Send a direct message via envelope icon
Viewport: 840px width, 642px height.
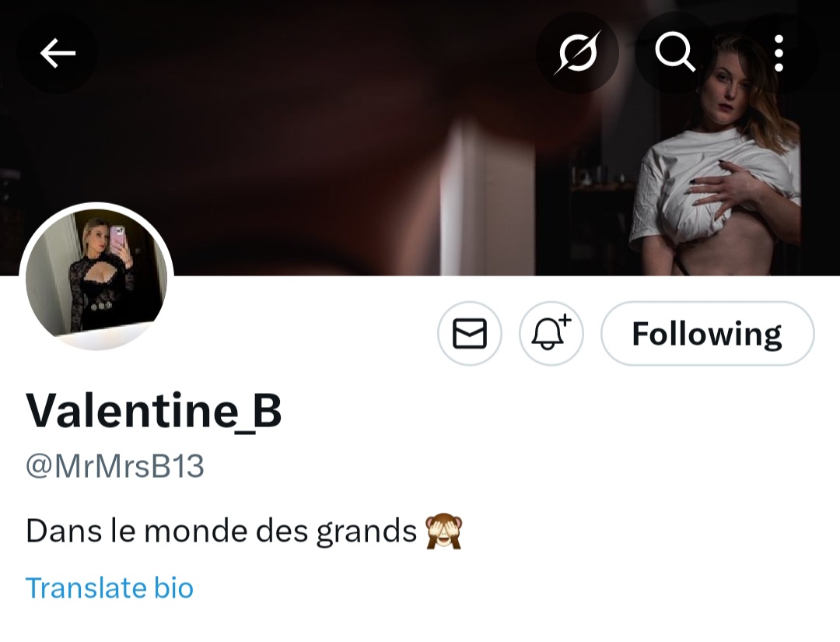(470, 334)
